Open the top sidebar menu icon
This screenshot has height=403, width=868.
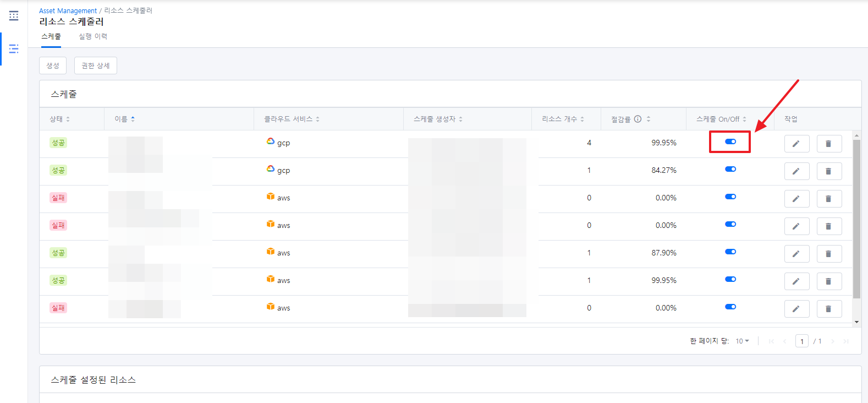(x=14, y=16)
